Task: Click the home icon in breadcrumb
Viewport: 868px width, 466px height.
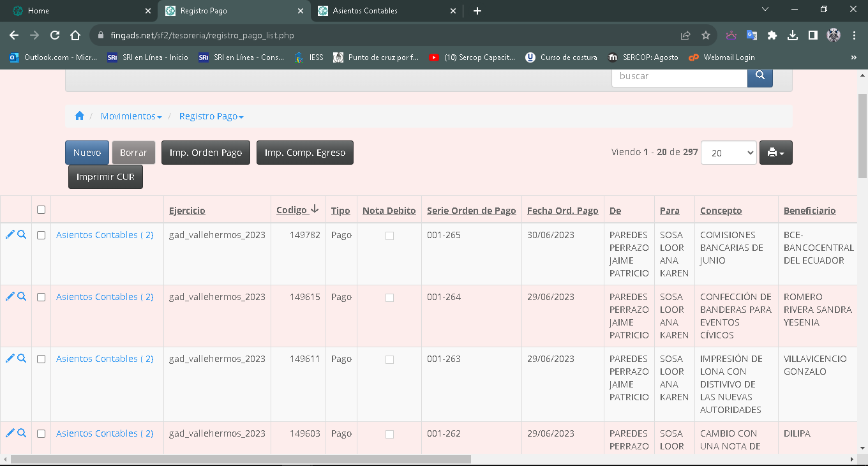Action: coord(79,116)
